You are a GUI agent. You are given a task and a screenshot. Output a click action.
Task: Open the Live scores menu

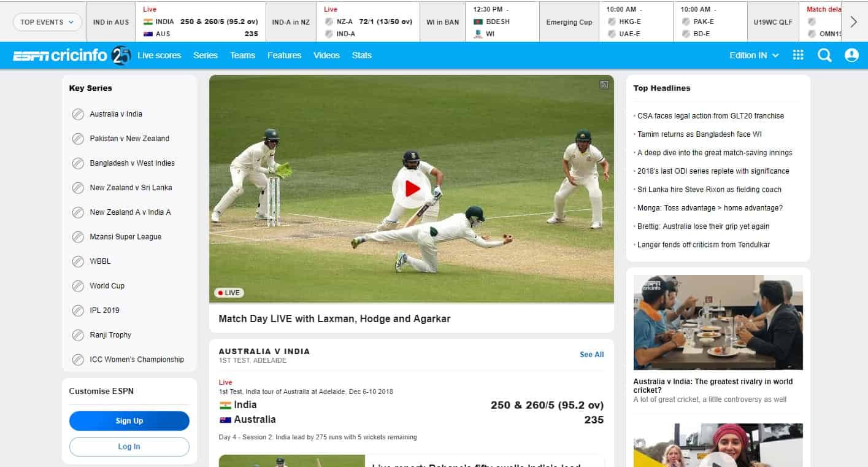point(159,55)
